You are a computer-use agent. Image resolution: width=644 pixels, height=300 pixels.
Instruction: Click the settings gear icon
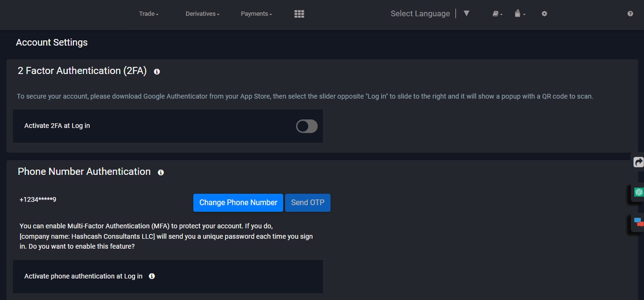[x=544, y=14]
